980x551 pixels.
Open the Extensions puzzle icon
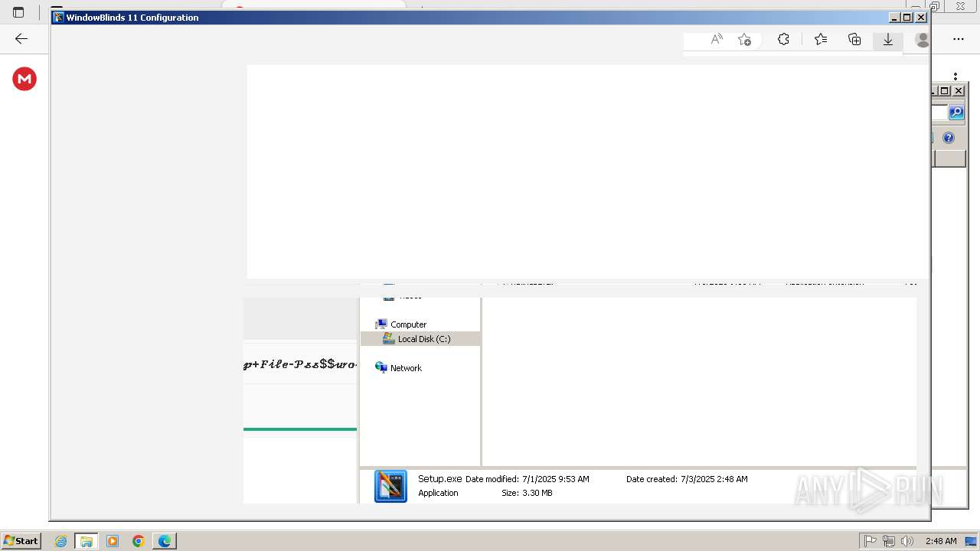tap(783, 39)
